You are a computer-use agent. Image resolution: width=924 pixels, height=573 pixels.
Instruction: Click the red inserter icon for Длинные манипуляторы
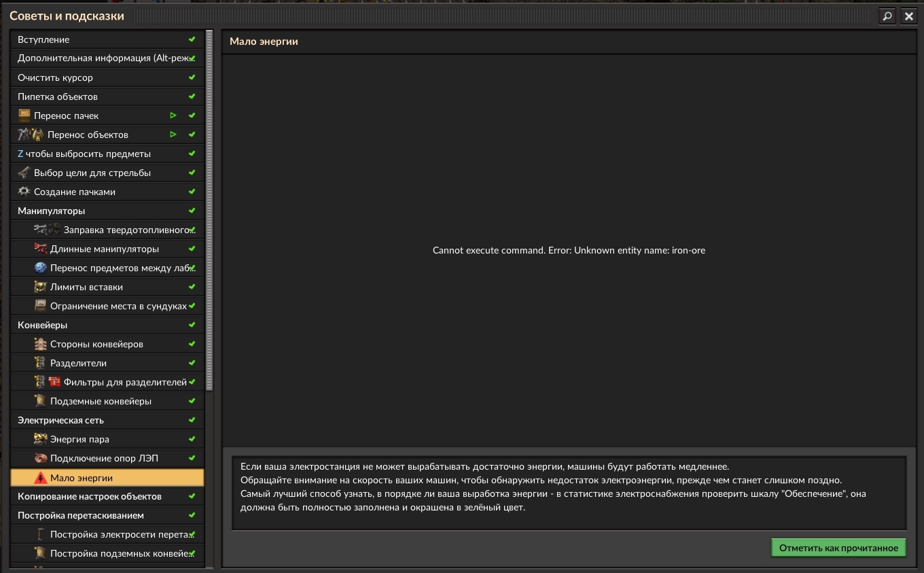coord(41,249)
